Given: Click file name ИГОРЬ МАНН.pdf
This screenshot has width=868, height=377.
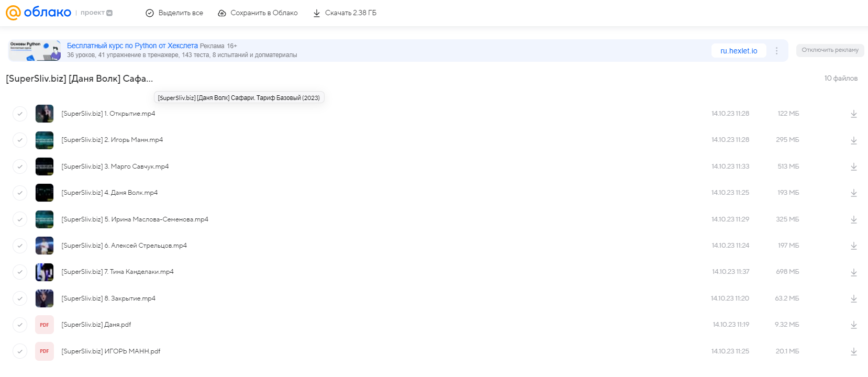Looking at the screenshot, I should [x=111, y=351].
